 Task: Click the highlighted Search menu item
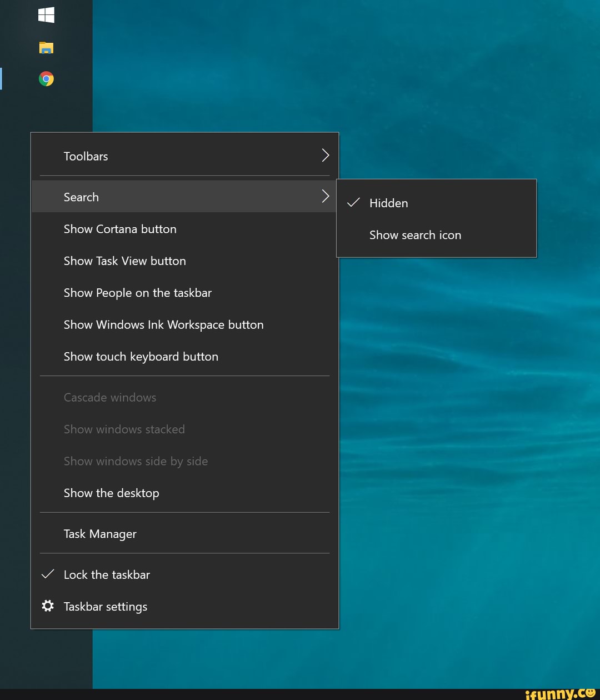(81, 197)
